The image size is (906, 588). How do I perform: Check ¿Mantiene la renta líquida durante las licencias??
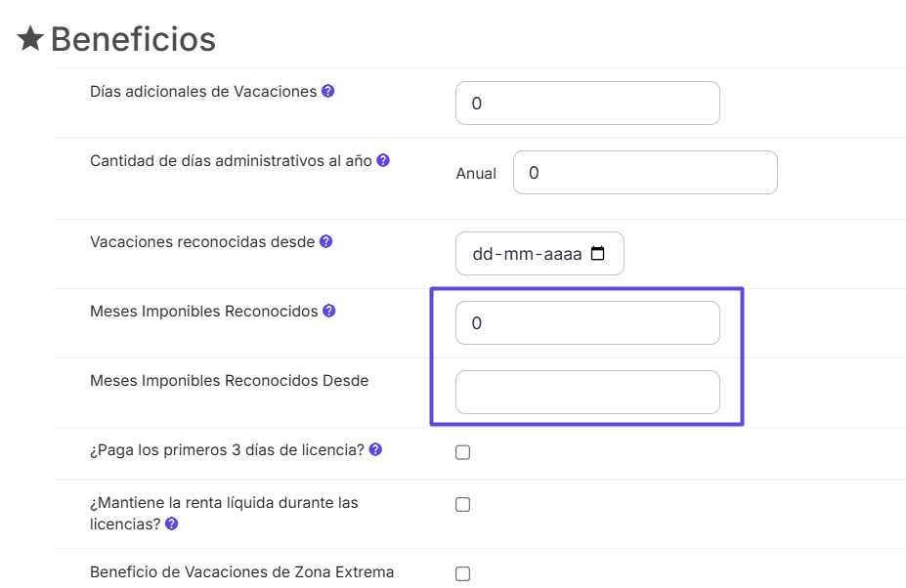(x=463, y=505)
